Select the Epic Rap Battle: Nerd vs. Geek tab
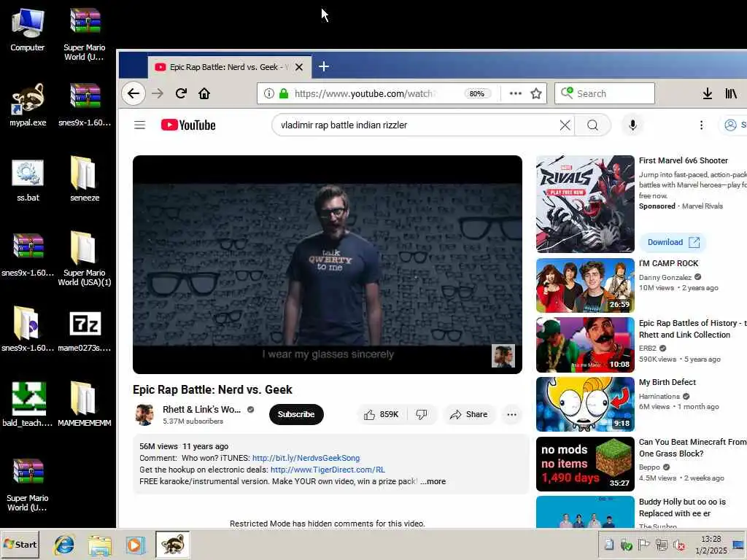 coord(230,67)
